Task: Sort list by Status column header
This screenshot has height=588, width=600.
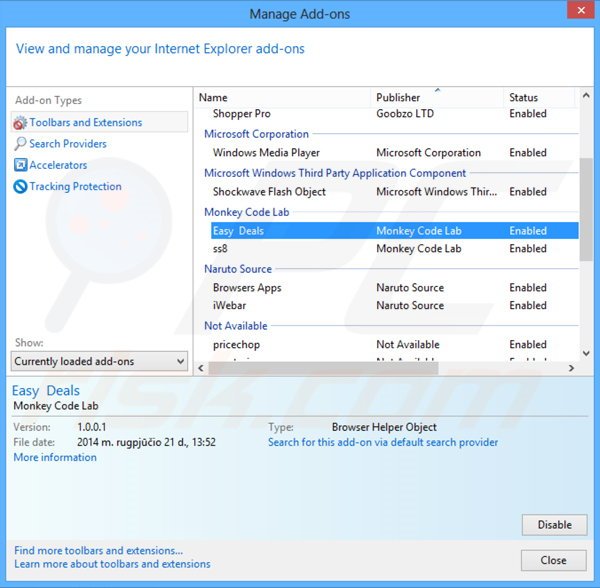Action: click(539, 98)
